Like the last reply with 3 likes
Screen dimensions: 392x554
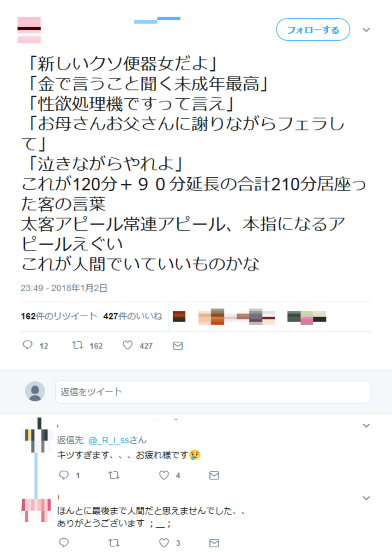[x=164, y=542]
